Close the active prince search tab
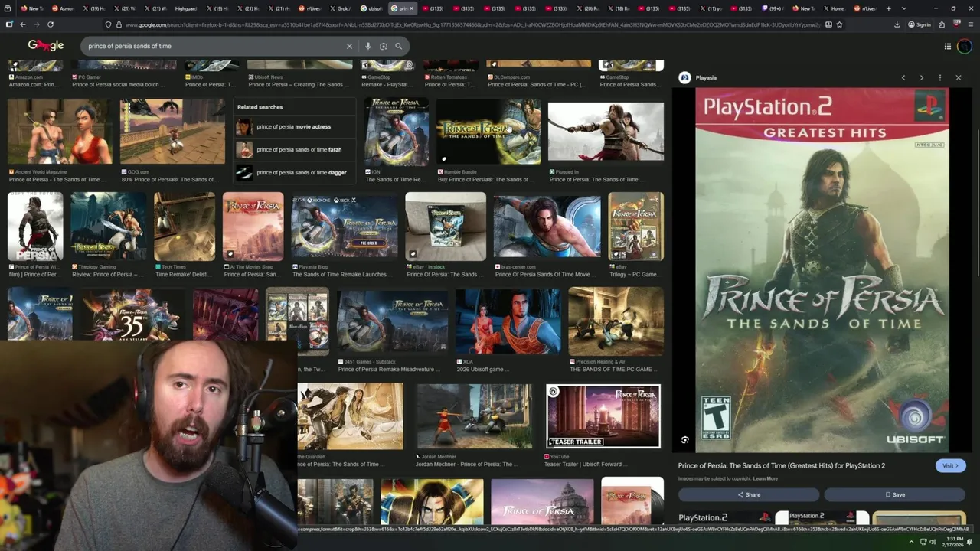This screenshot has width=980, height=551. point(411,8)
